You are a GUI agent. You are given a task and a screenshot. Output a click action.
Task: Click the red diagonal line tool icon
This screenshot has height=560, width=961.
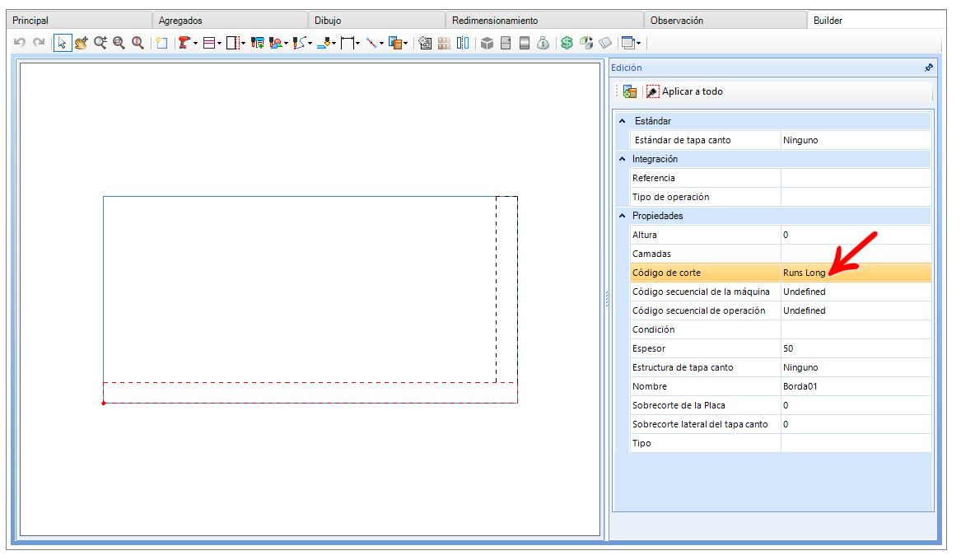click(371, 42)
